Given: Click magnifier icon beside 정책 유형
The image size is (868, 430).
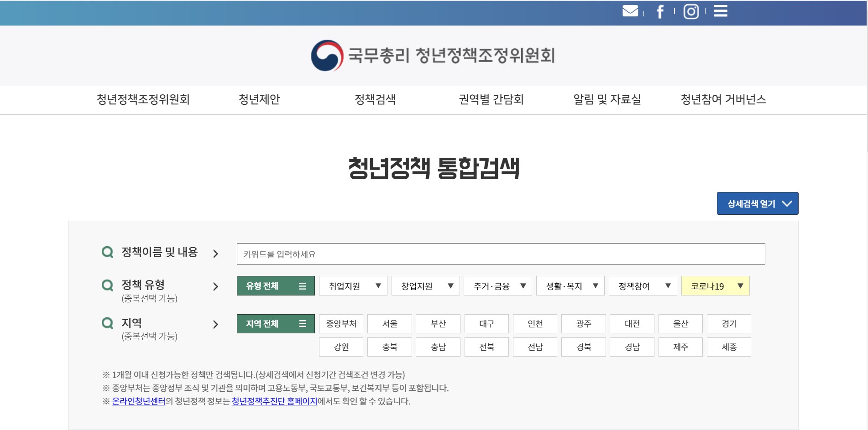Looking at the screenshot, I should click(107, 286).
